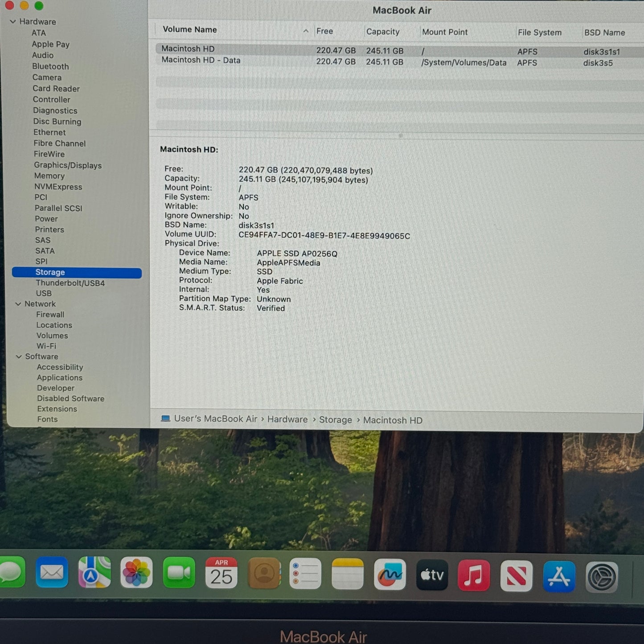Click User's MacBook Air in path bar

215,419
